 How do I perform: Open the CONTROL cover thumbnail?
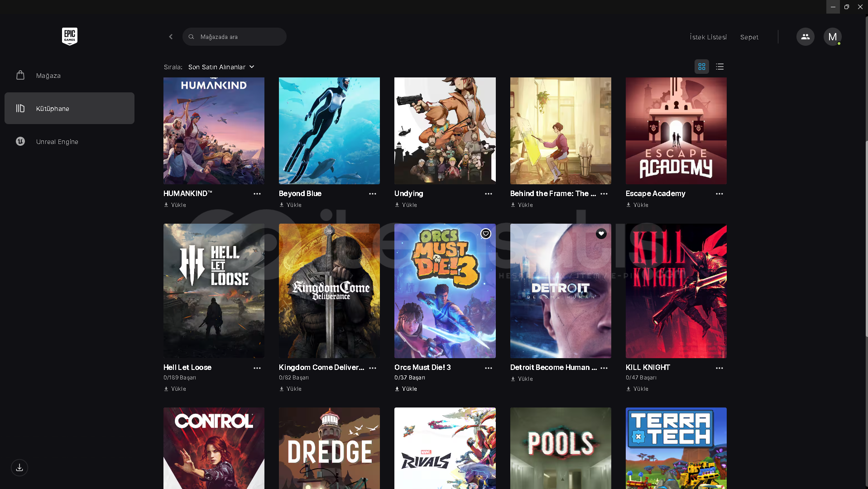tap(214, 448)
